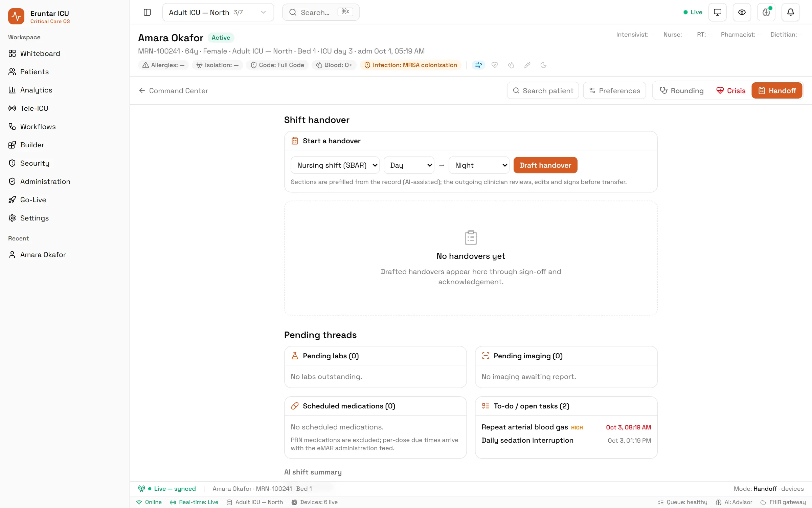This screenshot has height=508, width=812.
Task: Click the moon (sedation) status icon
Action: [x=543, y=65]
